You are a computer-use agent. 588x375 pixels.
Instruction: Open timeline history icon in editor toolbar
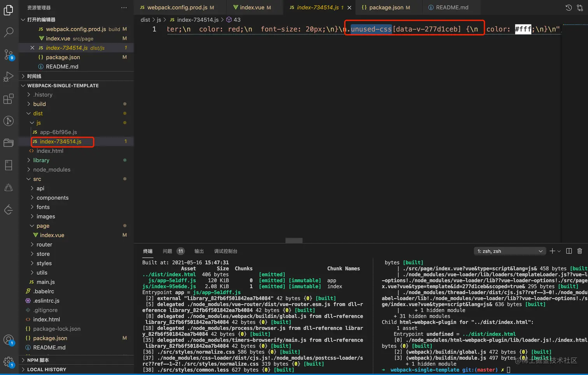pyautogui.click(x=569, y=8)
